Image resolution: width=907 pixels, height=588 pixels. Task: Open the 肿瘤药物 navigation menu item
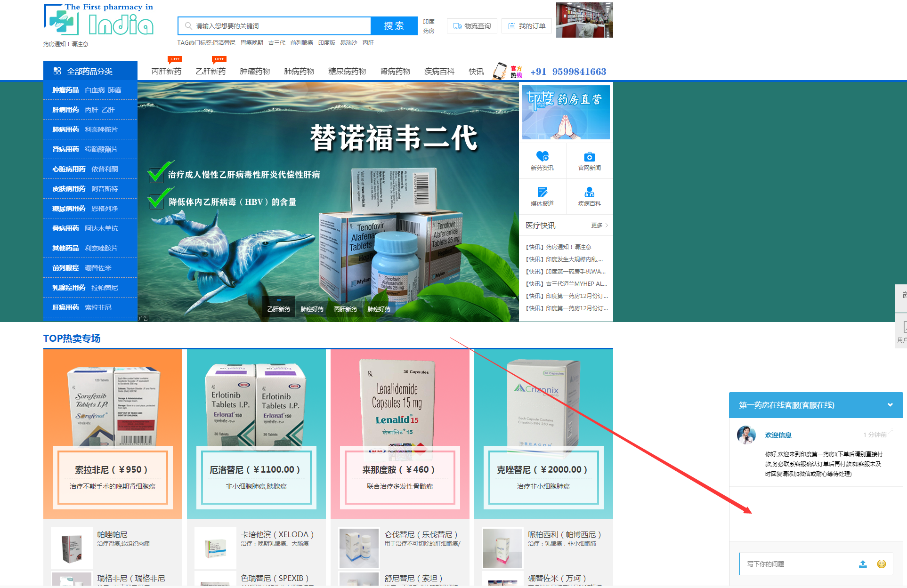click(254, 71)
